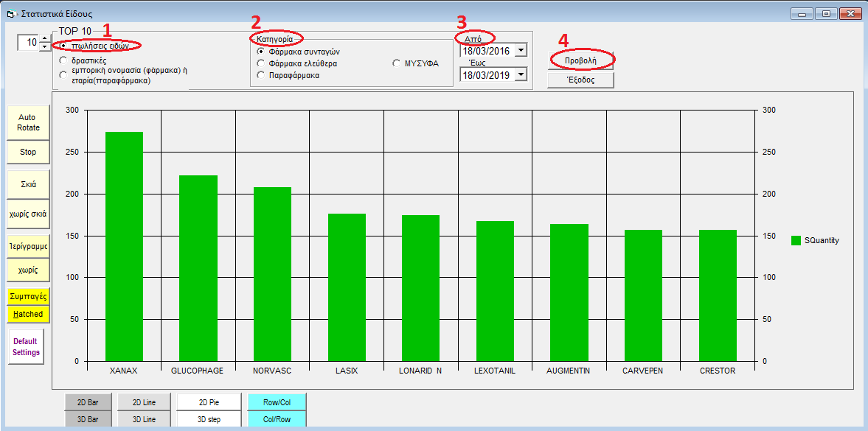Screen dimensions: 868x431
Task: Minimize the Στατιστικά Είδους window
Action: pyautogui.click(x=802, y=13)
